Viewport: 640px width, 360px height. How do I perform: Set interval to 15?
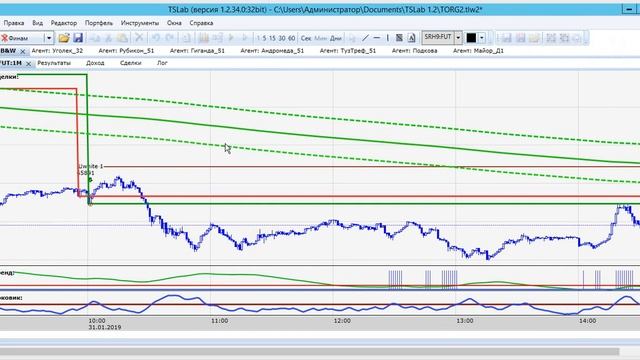click(x=272, y=38)
